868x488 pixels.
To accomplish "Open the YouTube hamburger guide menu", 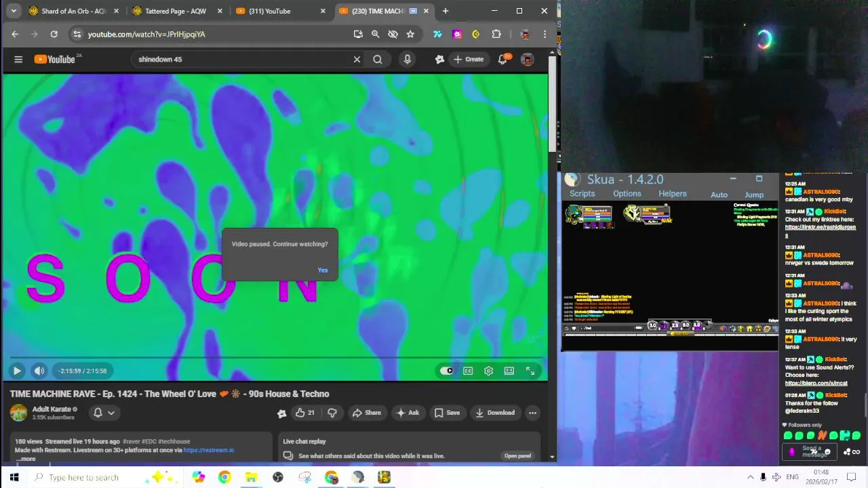I will point(18,60).
